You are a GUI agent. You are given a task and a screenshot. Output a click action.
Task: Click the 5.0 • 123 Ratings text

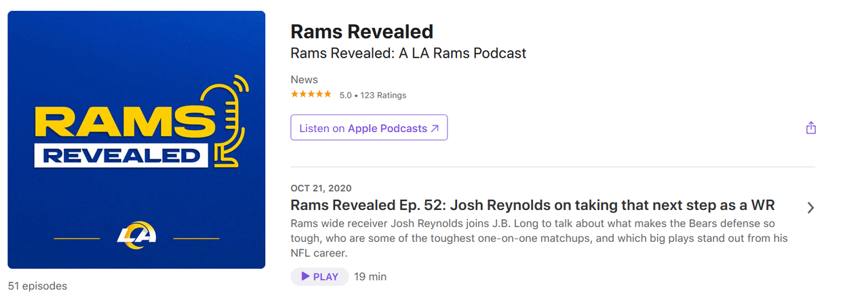coord(373,95)
